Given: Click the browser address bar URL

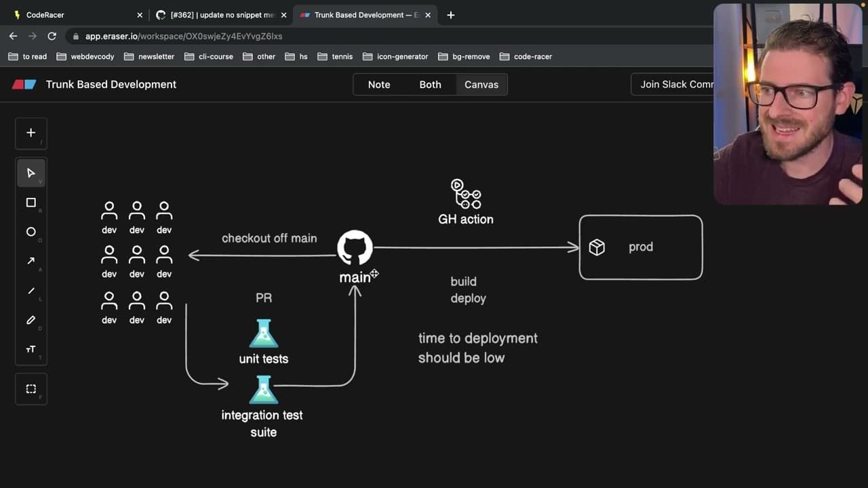Looking at the screenshot, I should 184,36.
